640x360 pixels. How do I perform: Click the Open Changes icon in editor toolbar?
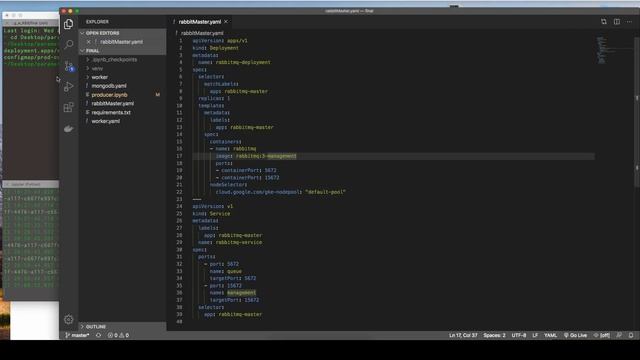(604, 22)
